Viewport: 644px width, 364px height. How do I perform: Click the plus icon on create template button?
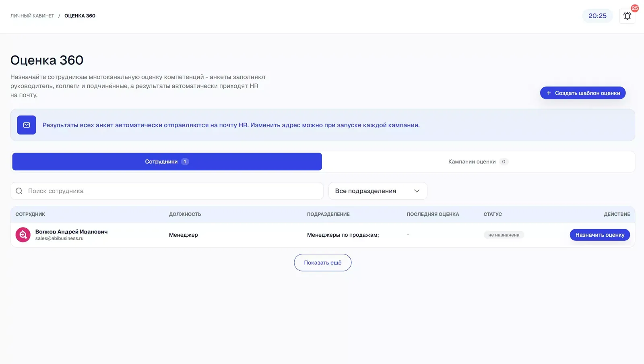click(549, 93)
